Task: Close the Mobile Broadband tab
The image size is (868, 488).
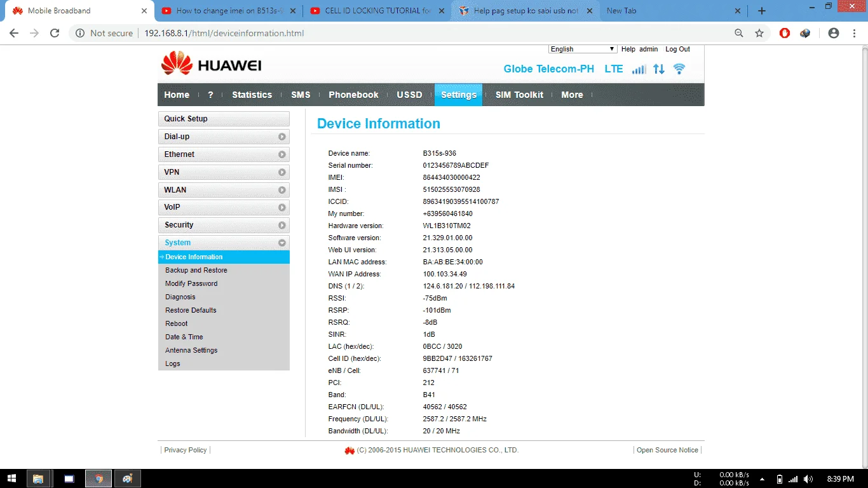Action: point(144,11)
